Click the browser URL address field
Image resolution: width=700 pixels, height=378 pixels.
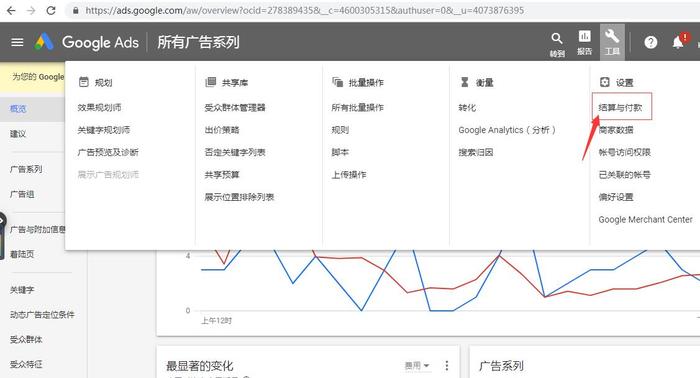(x=304, y=10)
